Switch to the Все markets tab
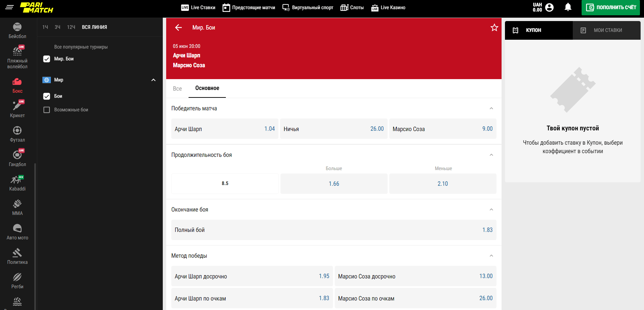644x310 pixels. tap(177, 89)
